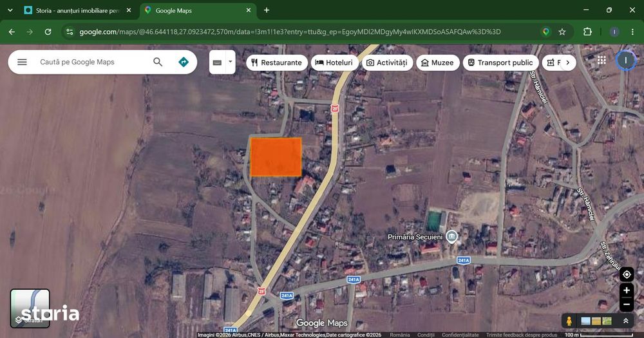Viewport: 644px width, 338px height.
Task: Open the Google apps grid
Action: coord(601,61)
